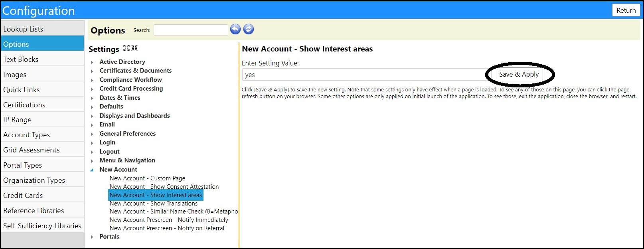The height and width of the screenshot is (249, 644).
Task: Click the Return button
Action: click(x=626, y=10)
